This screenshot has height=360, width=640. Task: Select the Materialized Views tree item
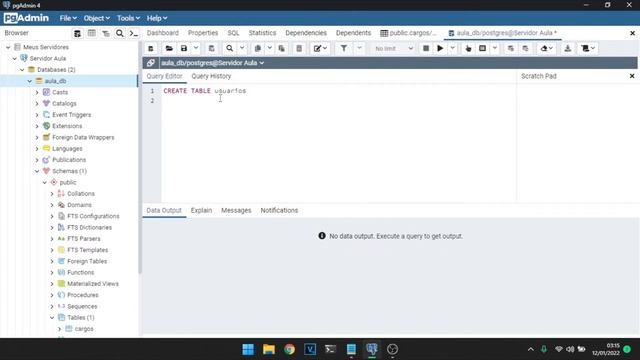click(93, 284)
